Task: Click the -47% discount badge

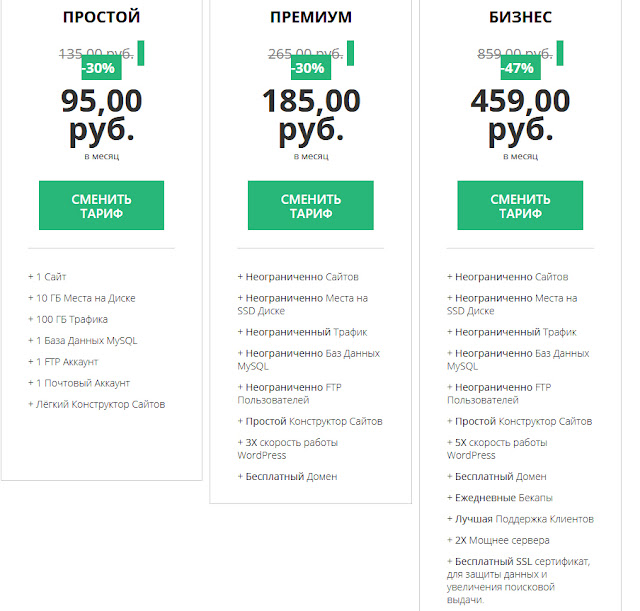Action: pos(520,69)
